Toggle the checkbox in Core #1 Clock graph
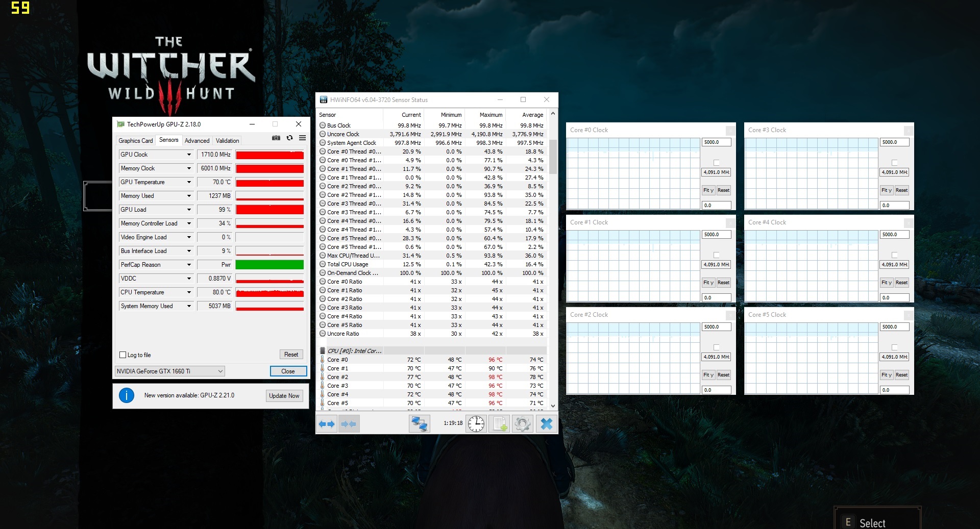Image resolution: width=980 pixels, height=529 pixels. pyautogui.click(x=717, y=255)
